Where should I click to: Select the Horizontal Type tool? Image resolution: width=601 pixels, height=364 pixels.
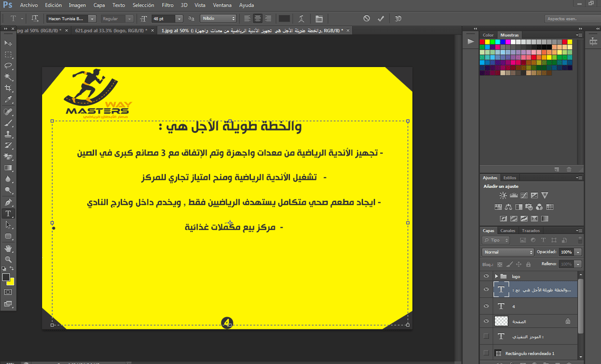8,214
